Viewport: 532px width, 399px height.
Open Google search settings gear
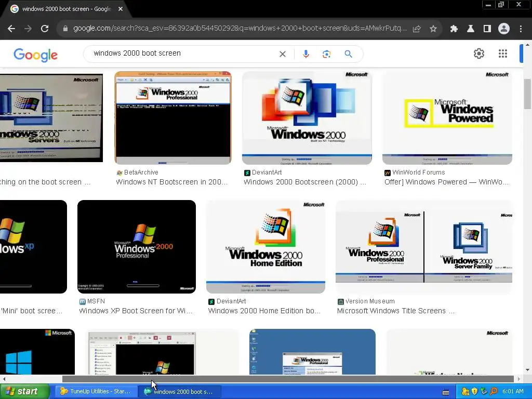point(478,54)
